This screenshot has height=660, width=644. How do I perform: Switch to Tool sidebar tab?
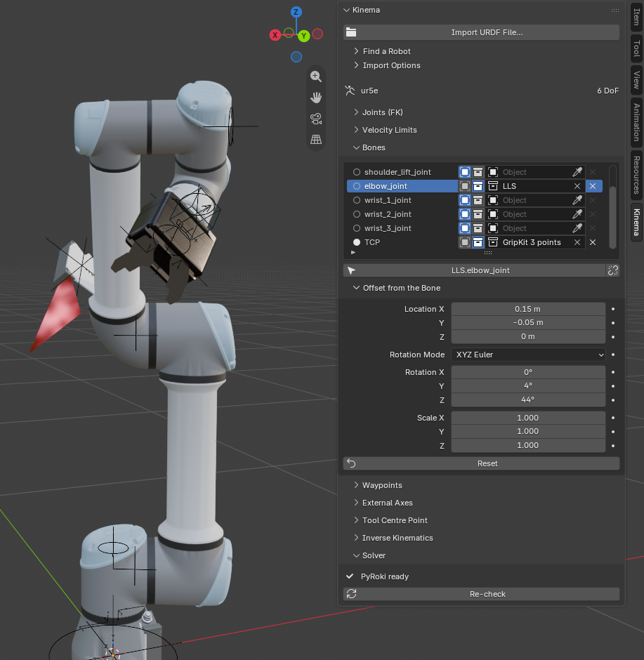[636, 48]
